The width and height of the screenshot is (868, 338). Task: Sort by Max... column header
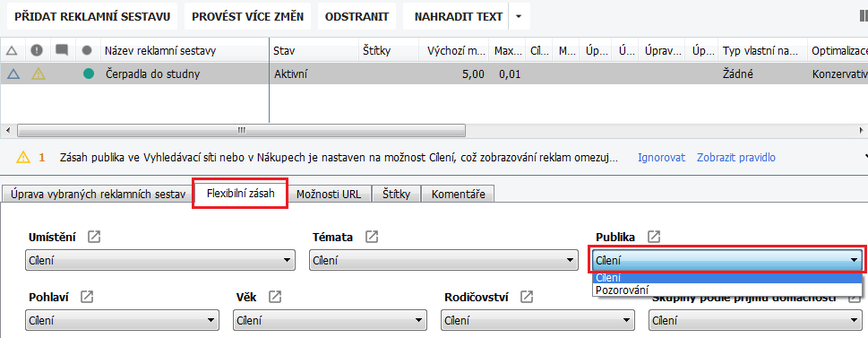[507, 51]
